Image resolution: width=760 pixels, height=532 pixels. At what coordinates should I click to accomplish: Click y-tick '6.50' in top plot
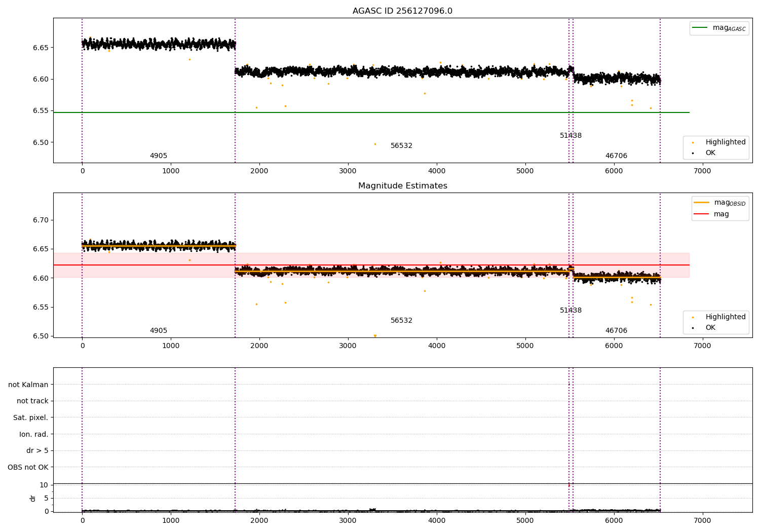[41, 142]
